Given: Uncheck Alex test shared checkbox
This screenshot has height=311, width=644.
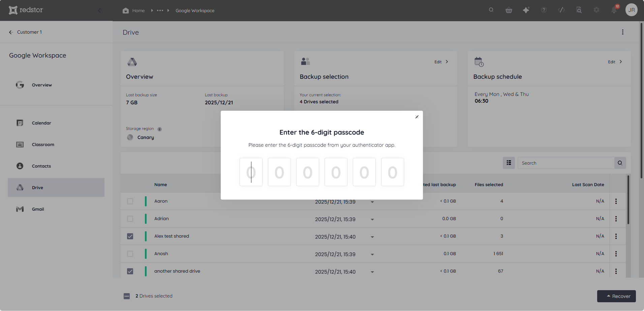Looking at the screenshot, I should pyautogui.click(x=130, y=236).
